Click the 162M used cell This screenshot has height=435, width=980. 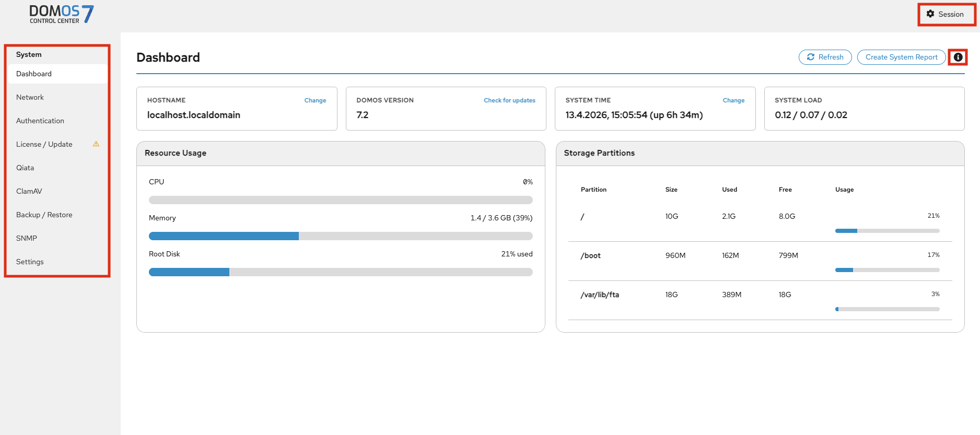(730, 255)
